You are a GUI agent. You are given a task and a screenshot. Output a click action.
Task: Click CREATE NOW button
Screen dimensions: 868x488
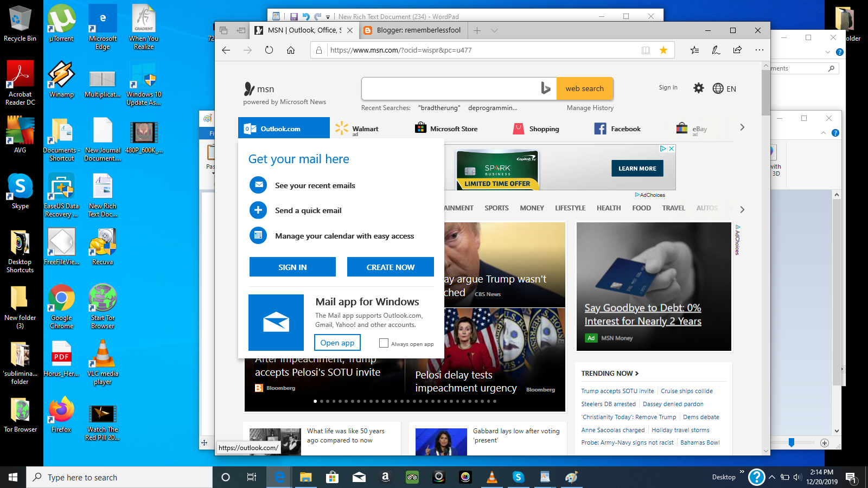pyautogui.click(x=391, y=267)
